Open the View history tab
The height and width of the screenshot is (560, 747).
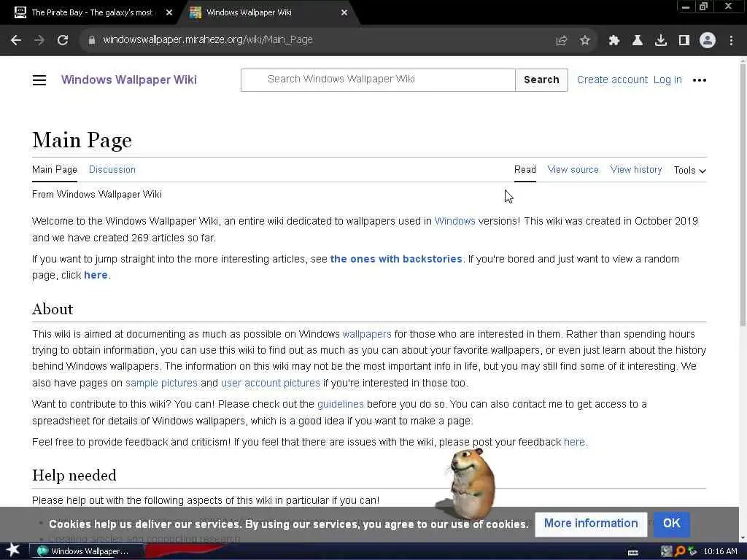click(636, 169)
